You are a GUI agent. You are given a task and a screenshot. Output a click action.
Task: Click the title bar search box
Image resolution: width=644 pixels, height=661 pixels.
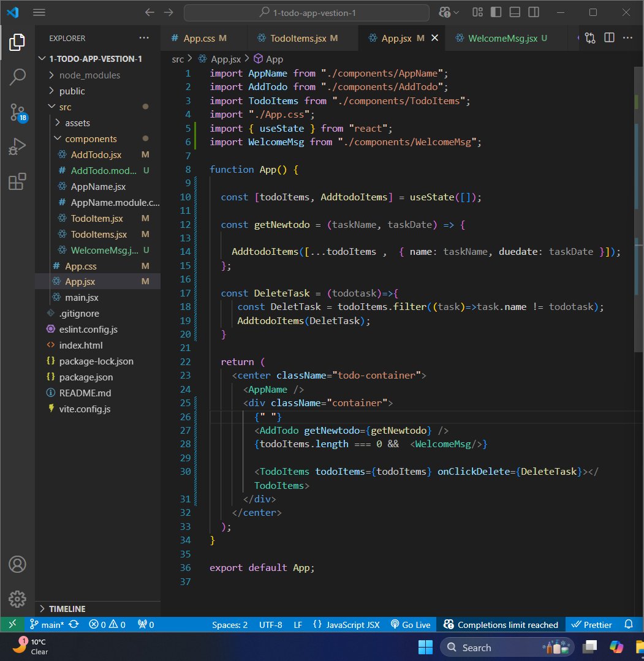(306, 13)
